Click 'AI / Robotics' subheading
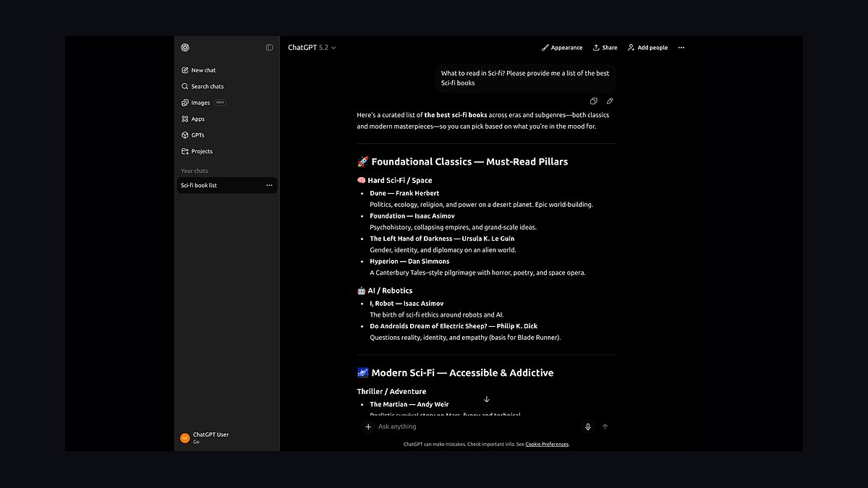Screen dimensions: 868x488 click(385, 291)
